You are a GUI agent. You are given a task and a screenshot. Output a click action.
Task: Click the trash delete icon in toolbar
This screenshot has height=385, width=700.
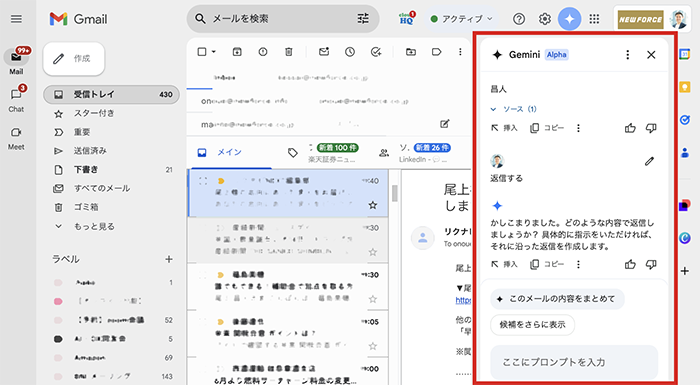pos(289,52)
